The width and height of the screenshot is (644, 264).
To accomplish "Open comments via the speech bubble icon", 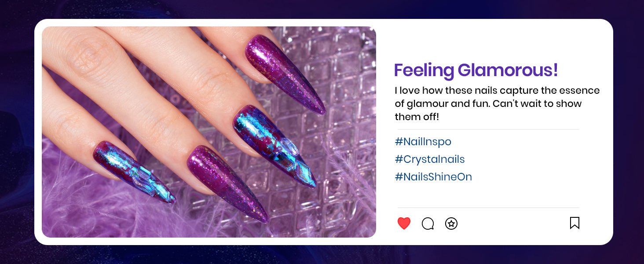I will 428,224.
